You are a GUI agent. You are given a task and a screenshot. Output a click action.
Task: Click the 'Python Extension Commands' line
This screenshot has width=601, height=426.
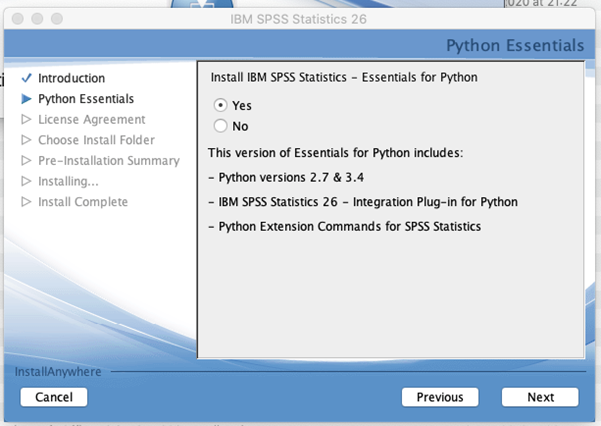point(345,227)
